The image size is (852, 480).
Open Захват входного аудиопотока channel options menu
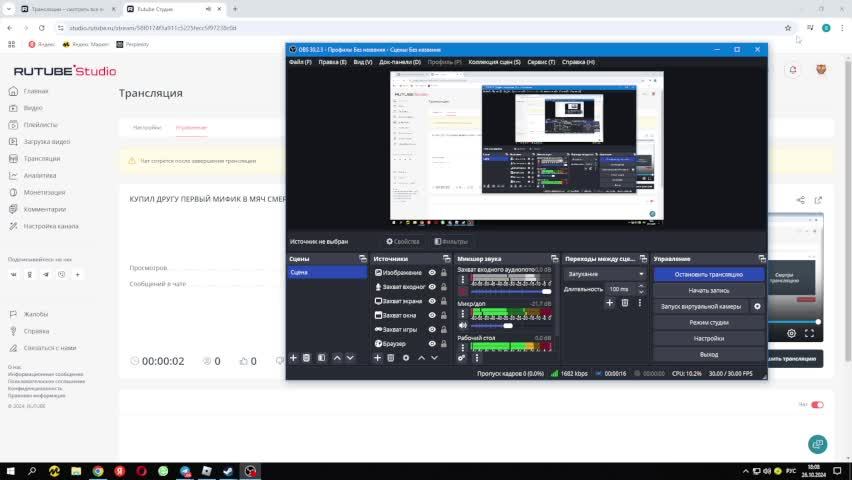pos(463,280)
